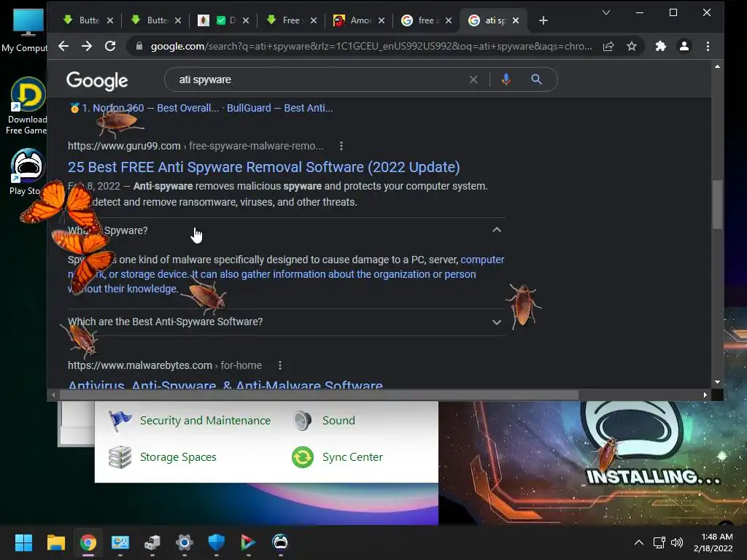747x560 pixels.
Task: Open the Play Store taskbar icon
Action: click(x=248, y=542)
